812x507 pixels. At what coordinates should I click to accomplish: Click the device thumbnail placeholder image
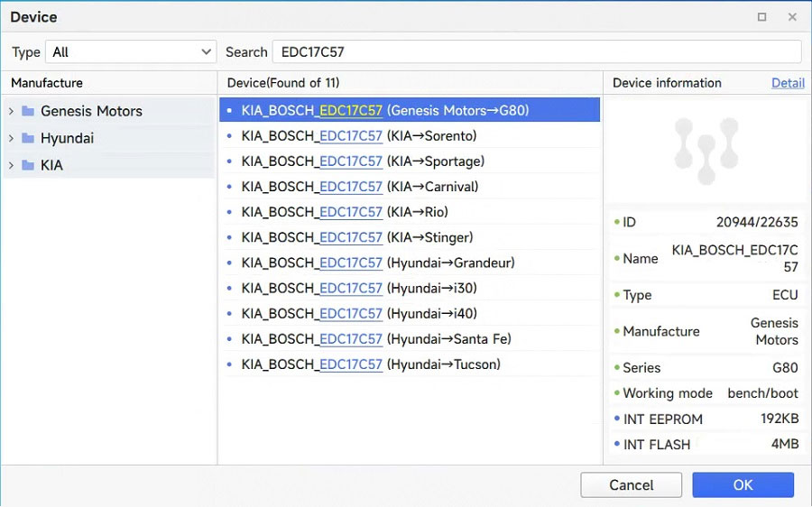coord(706,147)
